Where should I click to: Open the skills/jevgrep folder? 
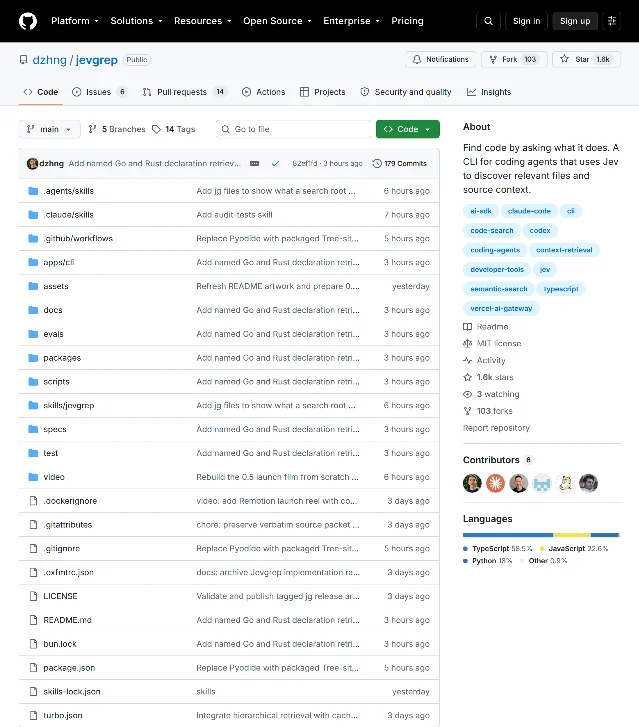pos(69,405)
